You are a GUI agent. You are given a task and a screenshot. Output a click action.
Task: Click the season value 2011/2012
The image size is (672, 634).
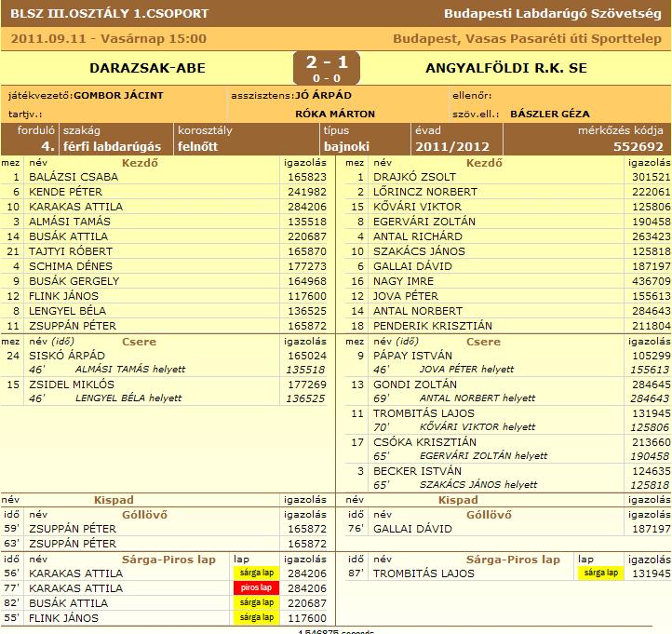click(x=452, y=146)
